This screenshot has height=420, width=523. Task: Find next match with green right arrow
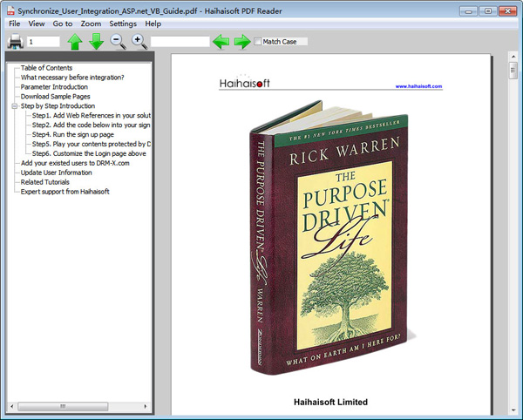click(x=242, y=42)
